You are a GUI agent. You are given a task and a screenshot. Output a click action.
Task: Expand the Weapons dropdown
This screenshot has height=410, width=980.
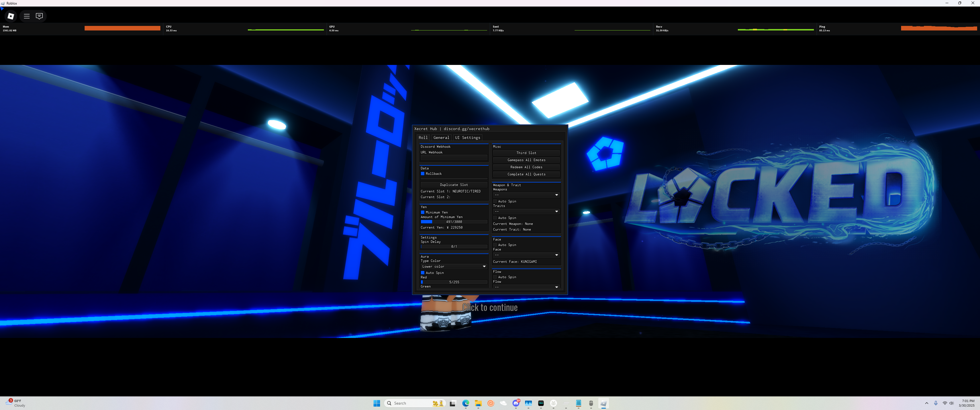[526, 195]
